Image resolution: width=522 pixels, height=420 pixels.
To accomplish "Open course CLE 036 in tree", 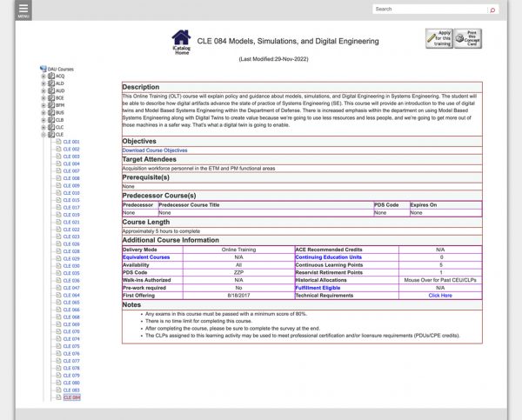I will [x=71, y=281].
